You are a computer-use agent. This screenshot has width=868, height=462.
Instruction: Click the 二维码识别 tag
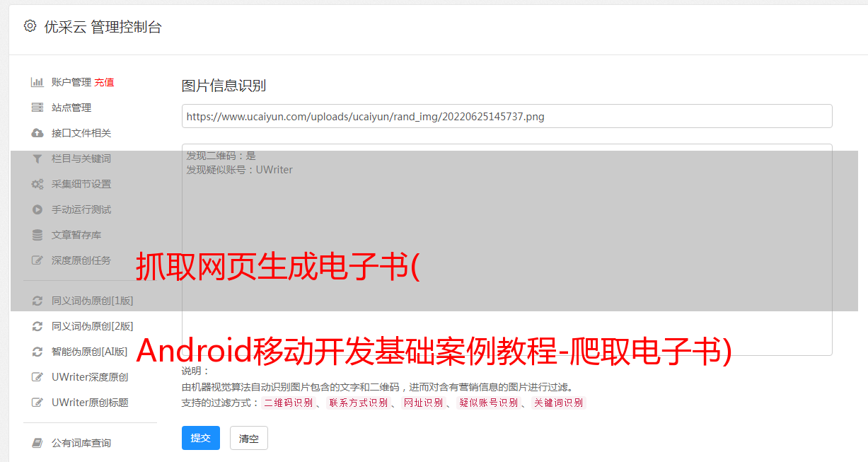[x=288, y=403]
